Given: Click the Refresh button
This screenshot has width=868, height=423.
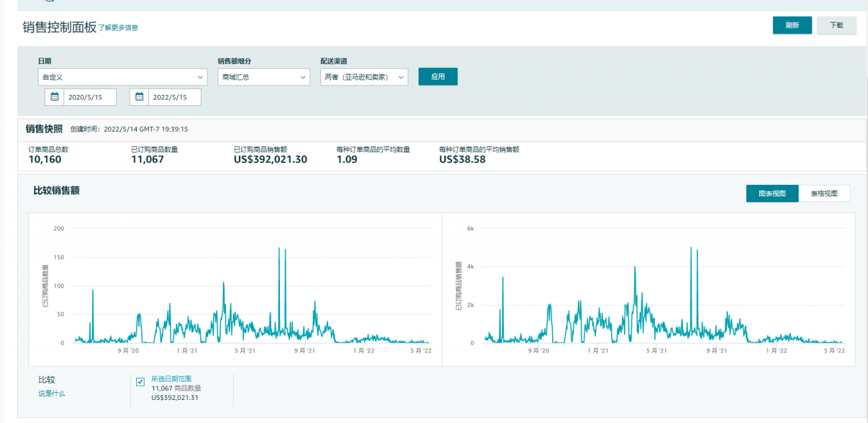Looking at the screenshot, I should point(792,25).
